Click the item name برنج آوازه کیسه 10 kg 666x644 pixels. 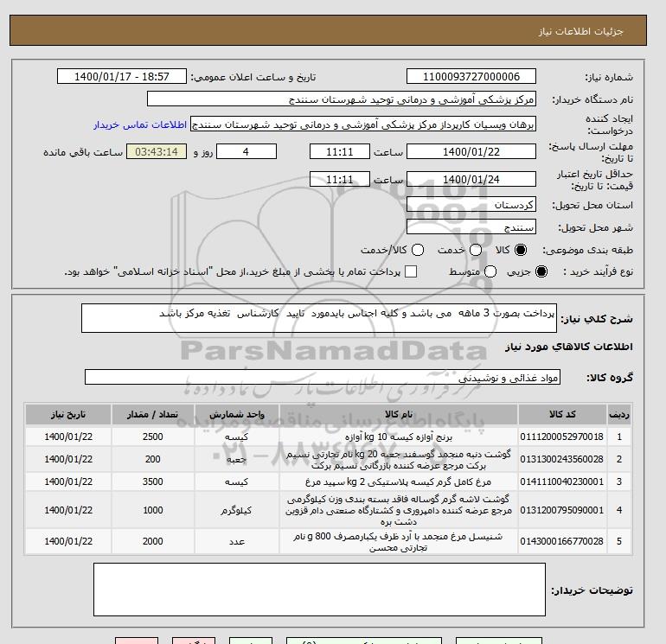point(399,437)
